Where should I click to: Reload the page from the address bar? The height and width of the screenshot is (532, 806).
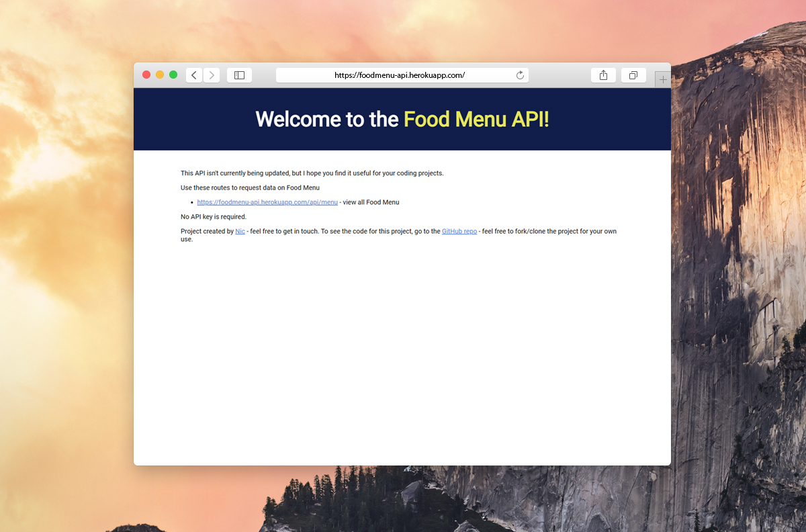(x=520, y=75)
